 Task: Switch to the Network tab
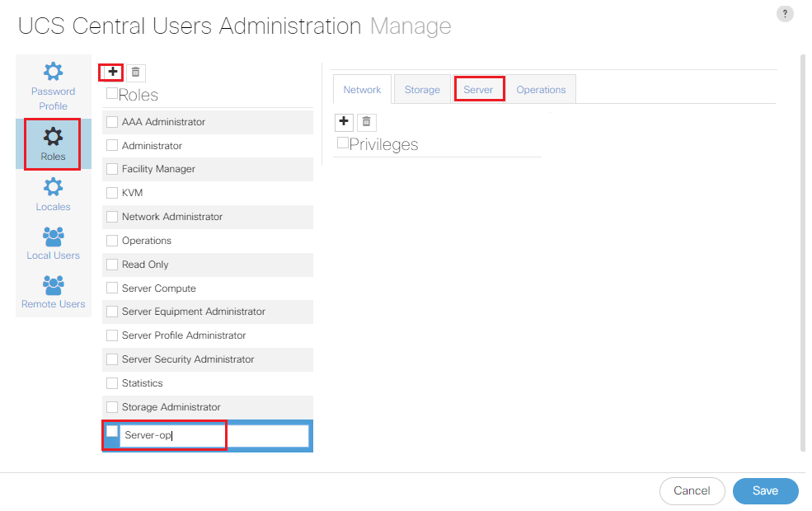(362, 90)
